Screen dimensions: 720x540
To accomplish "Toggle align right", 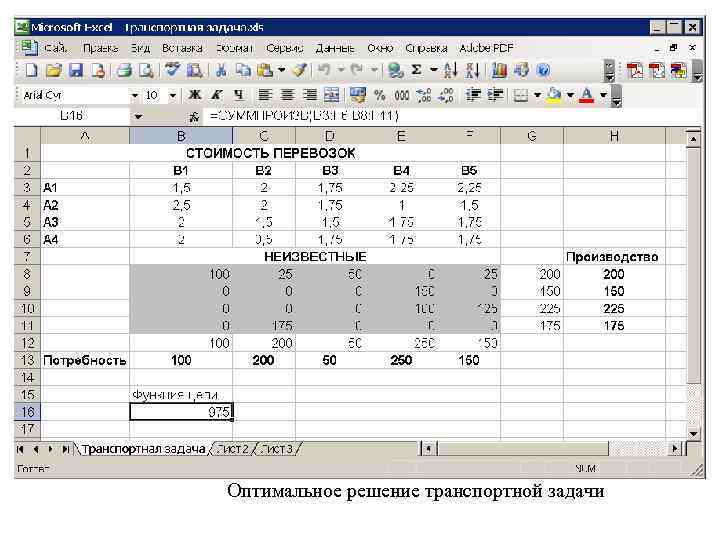I will pyautogui.click(x=310, y=95).
